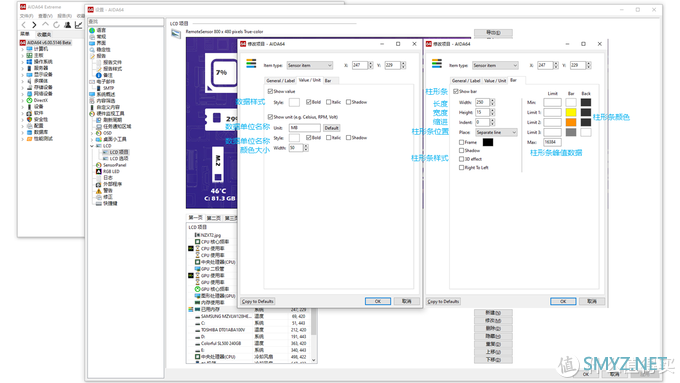Click the Default unit button
Screen dimensions: 680x383
click(331, 128)
